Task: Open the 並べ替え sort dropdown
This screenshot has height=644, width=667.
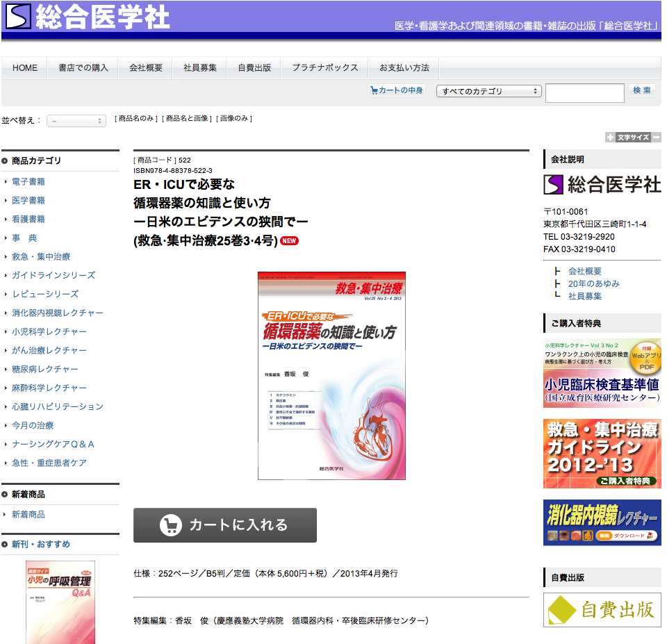Action: pyautogui.click(x=76, y=121)
